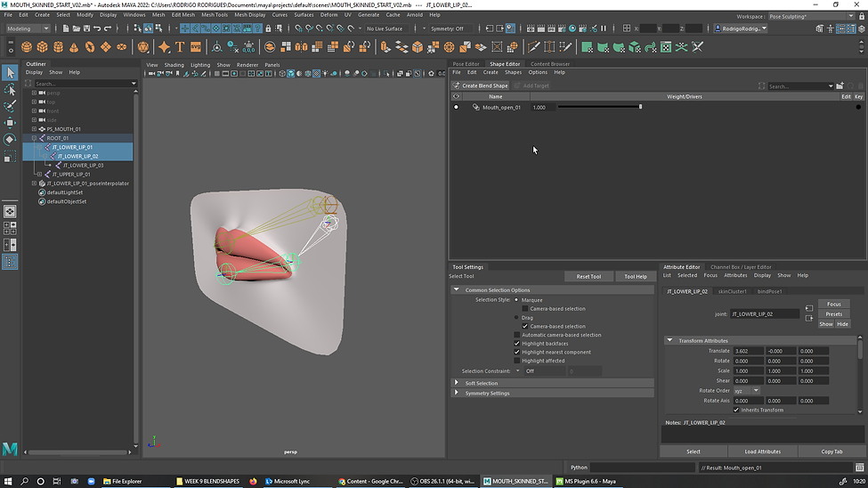Uncheck Highlight backfaces
The image size is (868, 488).
517,344
